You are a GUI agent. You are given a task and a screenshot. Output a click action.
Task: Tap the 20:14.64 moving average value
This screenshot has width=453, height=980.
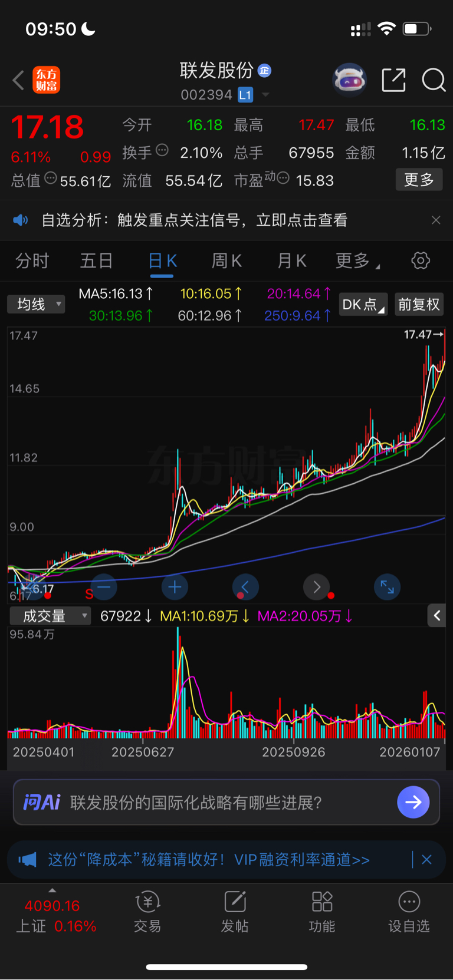(299, 293)
